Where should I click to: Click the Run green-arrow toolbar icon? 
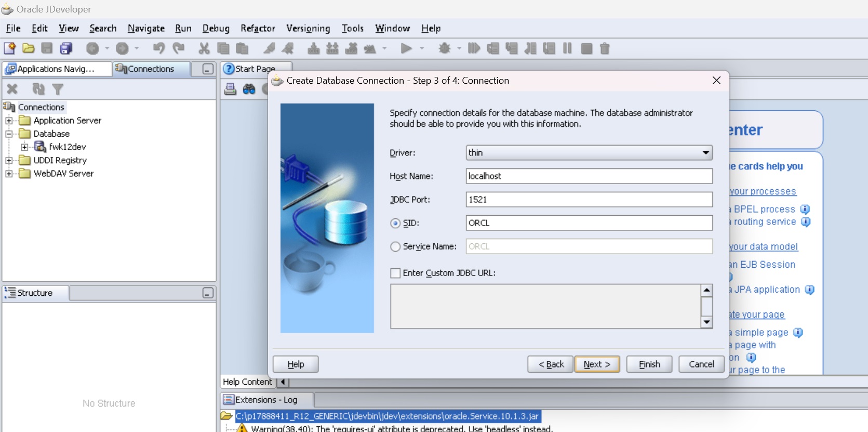click(406, 48)
